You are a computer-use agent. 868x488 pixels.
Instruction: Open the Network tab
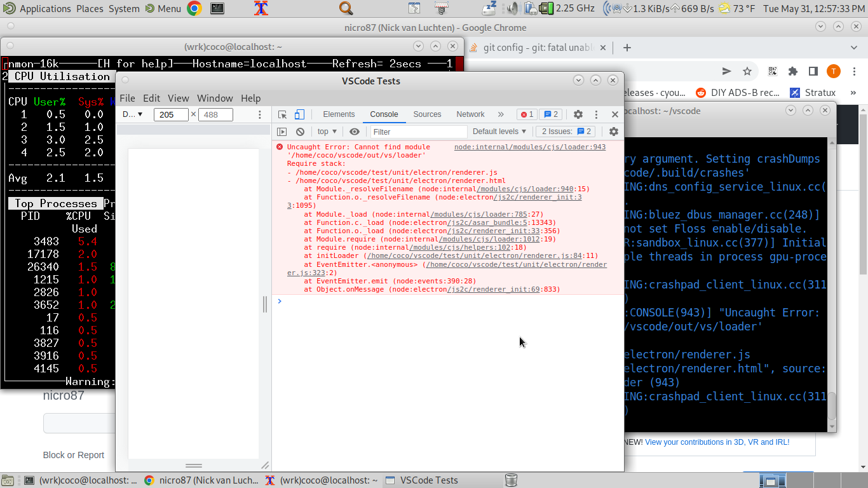[x=470, y=114]
